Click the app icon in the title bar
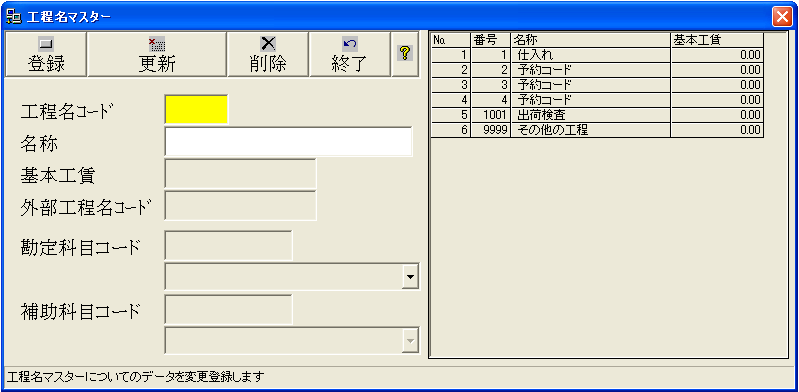The image size is (799, 392). point(13,17)
